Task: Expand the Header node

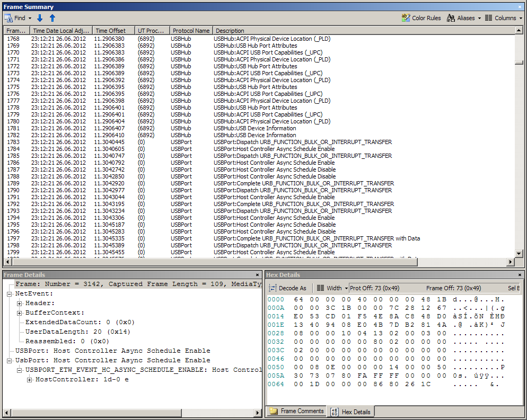Action: (x=20, y=303)
